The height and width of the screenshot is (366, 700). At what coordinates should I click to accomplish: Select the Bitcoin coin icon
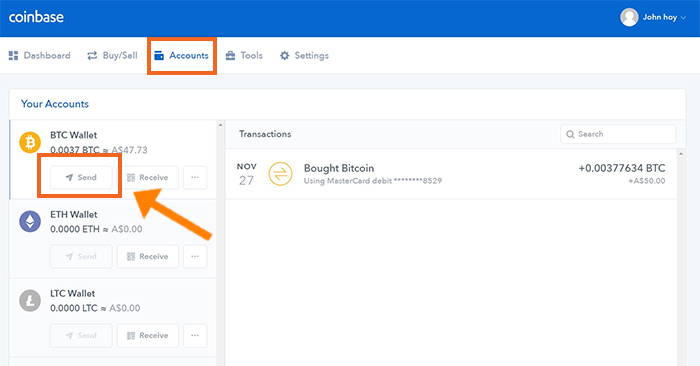point(30,142)
